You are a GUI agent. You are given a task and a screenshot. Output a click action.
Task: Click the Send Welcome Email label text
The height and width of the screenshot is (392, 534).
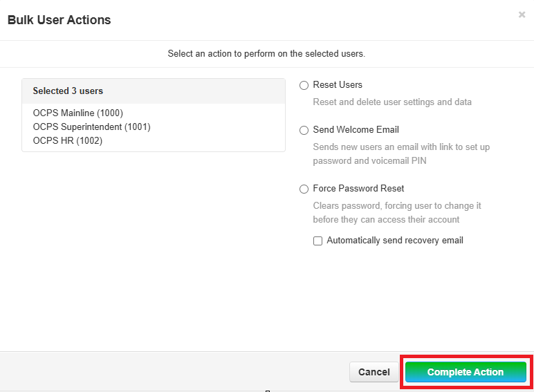click(x=356, y=130)
